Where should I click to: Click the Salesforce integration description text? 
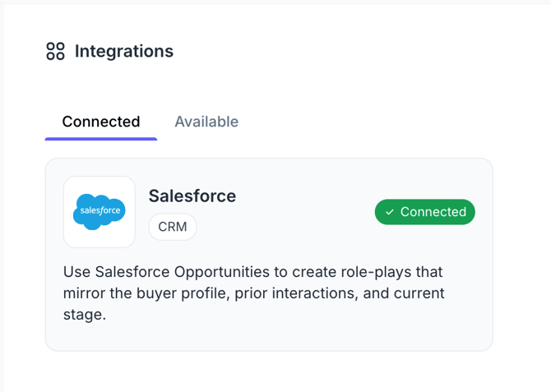[253, 293]
